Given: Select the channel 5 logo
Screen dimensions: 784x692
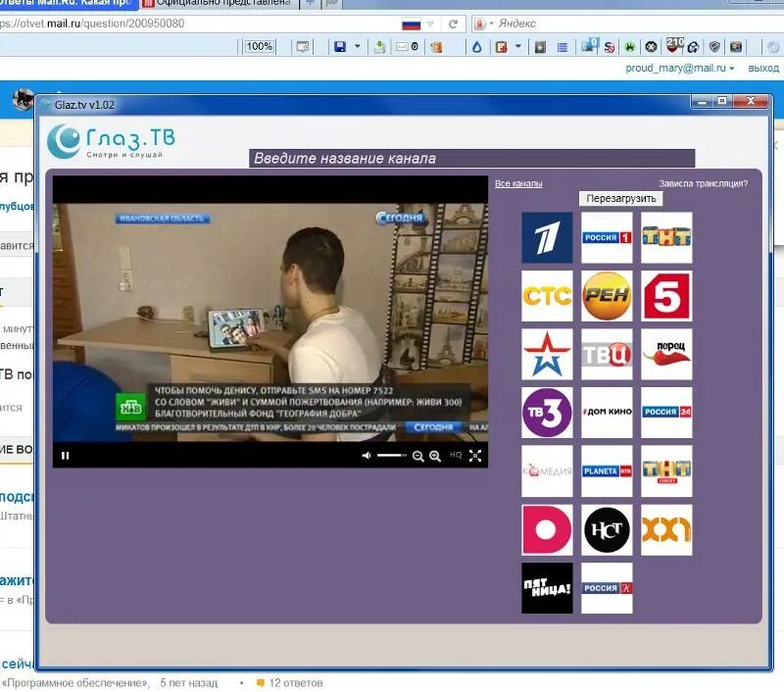Looking at the screenshot, I should click(666, 296).
